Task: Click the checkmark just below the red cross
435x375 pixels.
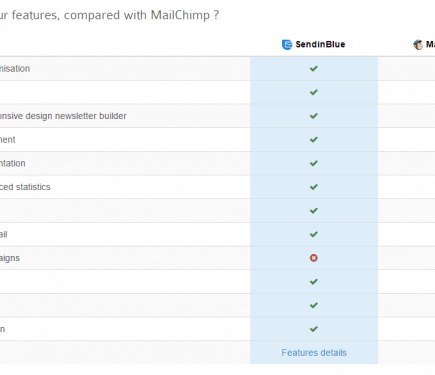Action: click(x=314, y=282)
